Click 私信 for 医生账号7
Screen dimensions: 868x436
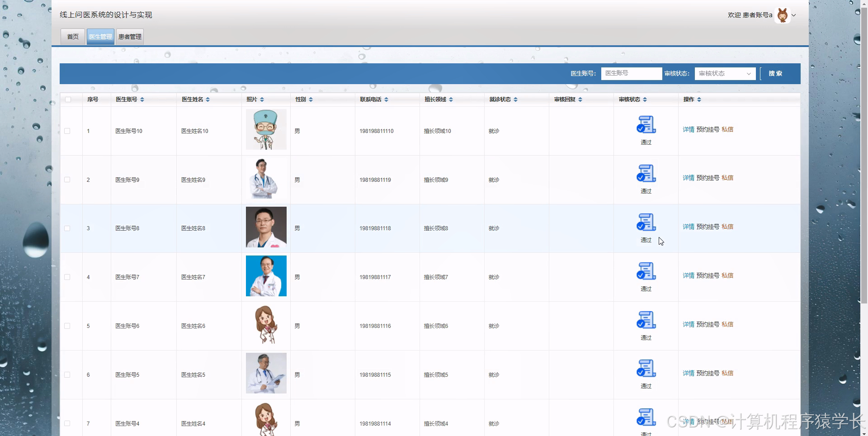click(727, 275)
